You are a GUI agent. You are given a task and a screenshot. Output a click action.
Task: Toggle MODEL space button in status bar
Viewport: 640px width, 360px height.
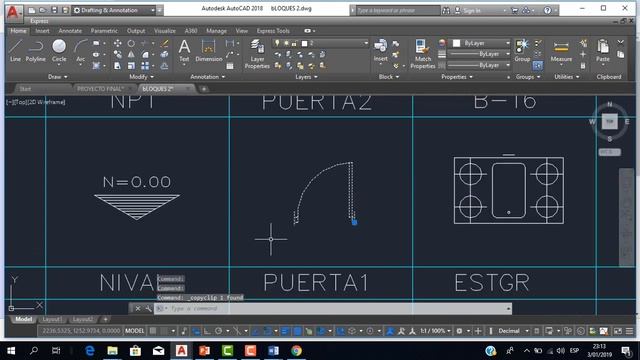pos(135,331)
